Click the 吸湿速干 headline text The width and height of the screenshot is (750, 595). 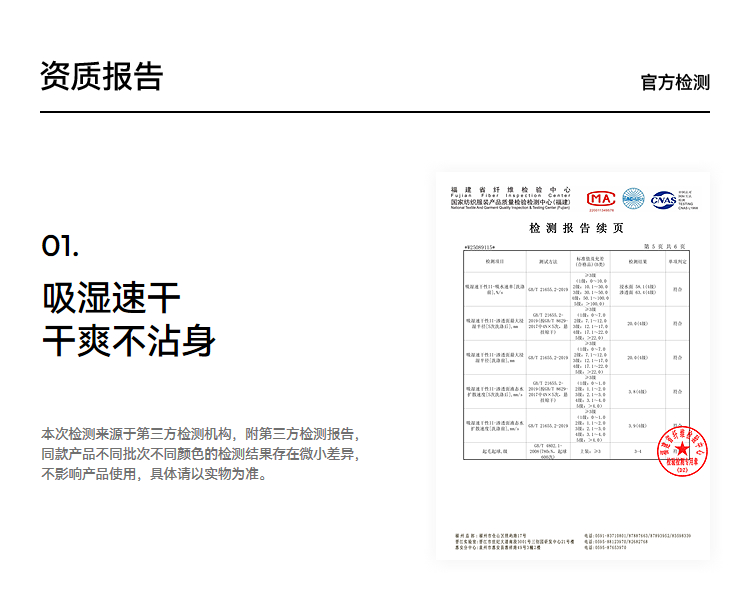tap(111, 298)
